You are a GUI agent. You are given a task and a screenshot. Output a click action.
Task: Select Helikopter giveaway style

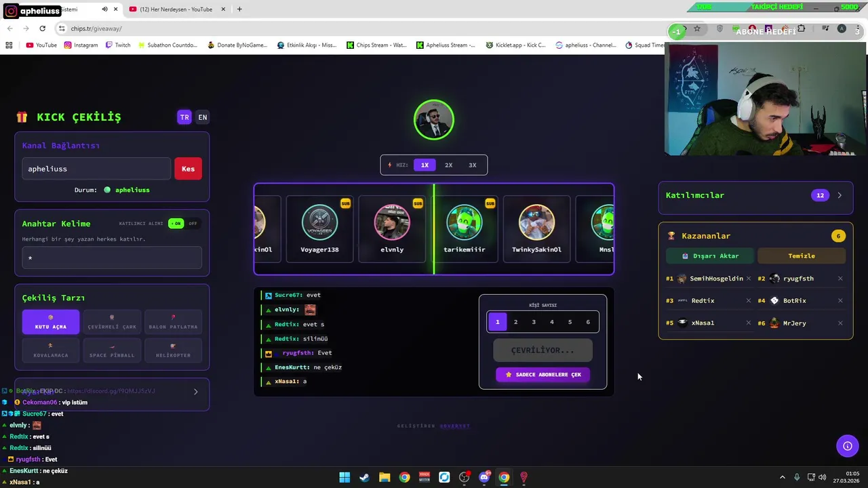174,350
